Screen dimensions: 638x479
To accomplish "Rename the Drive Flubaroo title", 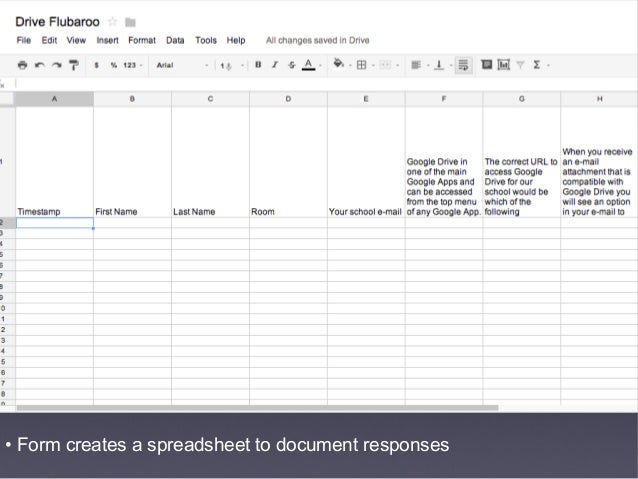I will click(57, 22).
